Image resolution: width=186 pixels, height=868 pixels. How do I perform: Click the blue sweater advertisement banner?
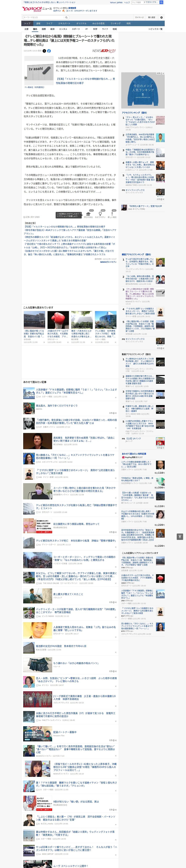pyautogui.click(x=143, y=90)
